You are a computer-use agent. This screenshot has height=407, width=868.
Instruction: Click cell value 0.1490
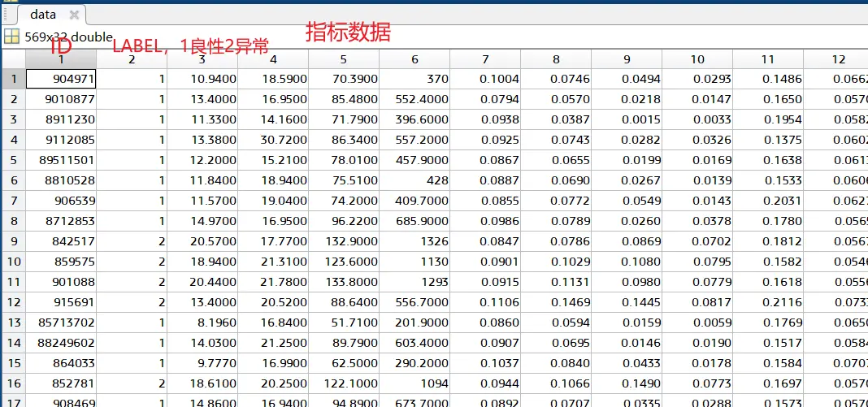pos(627,383)
